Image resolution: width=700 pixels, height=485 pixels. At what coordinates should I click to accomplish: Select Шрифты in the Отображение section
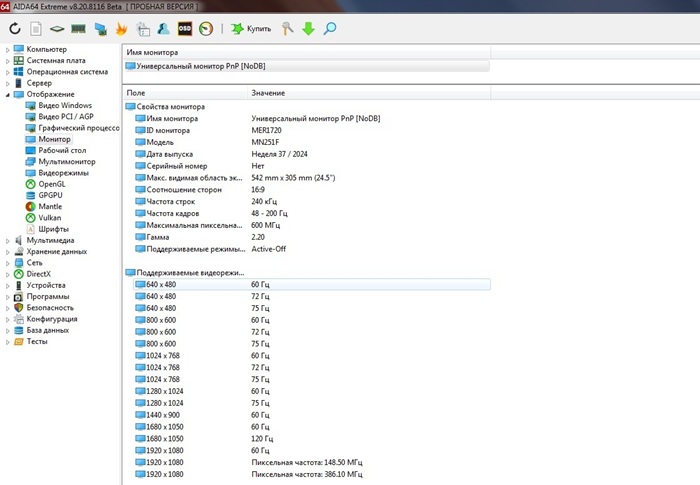(x=54, y=229)
